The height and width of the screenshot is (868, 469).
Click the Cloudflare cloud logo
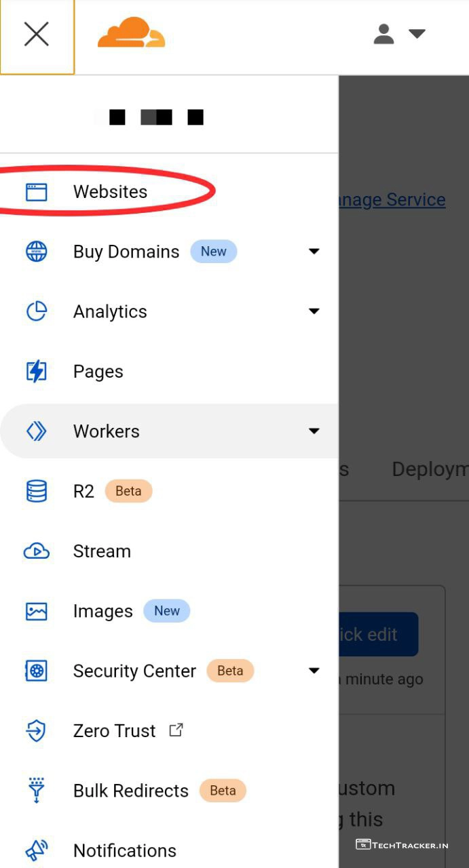click(x=131, y=33)
